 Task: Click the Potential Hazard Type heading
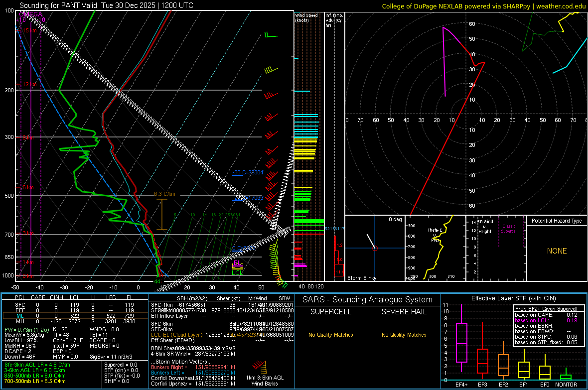(x=557, y=221)
